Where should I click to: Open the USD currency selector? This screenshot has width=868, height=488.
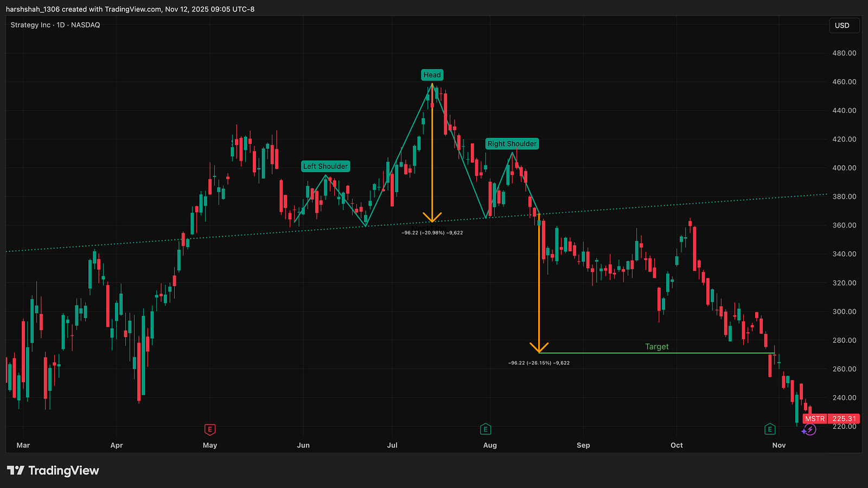coord(844,26)
